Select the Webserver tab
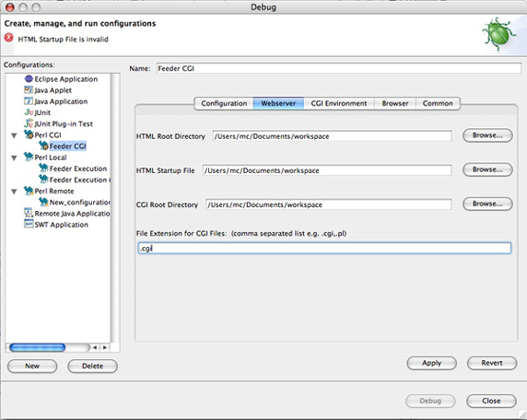 coord(278,103)
